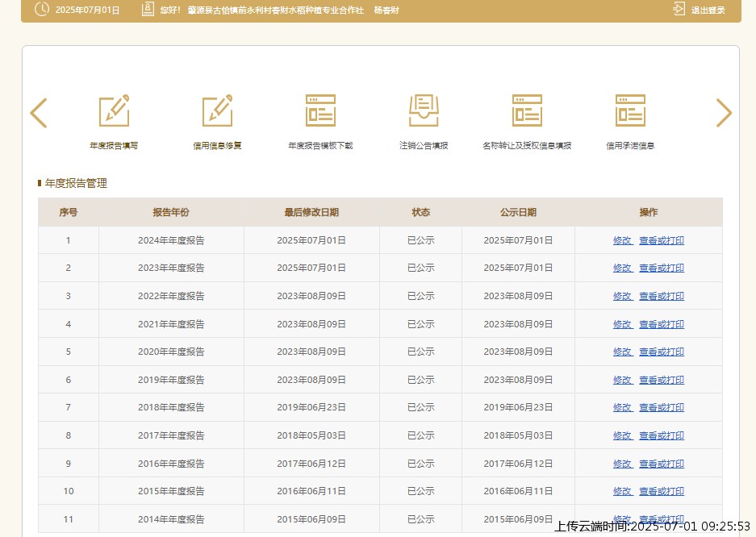Select the 信用信息修复 menu label

218,145
